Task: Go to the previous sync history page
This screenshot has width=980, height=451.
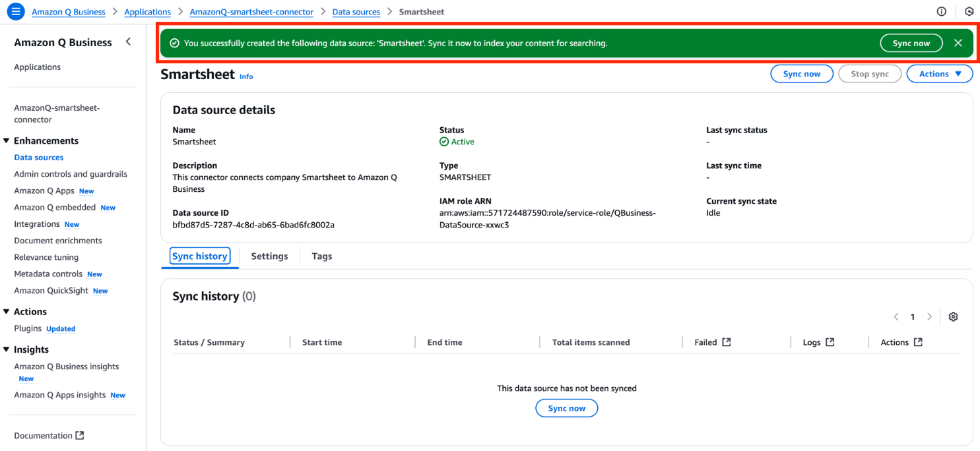Action: click(x=896, y=316)
